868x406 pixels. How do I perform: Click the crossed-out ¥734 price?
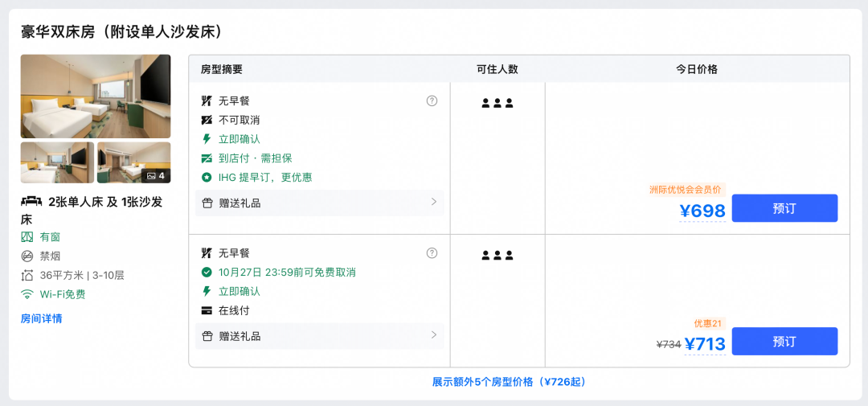coord(668,345)
